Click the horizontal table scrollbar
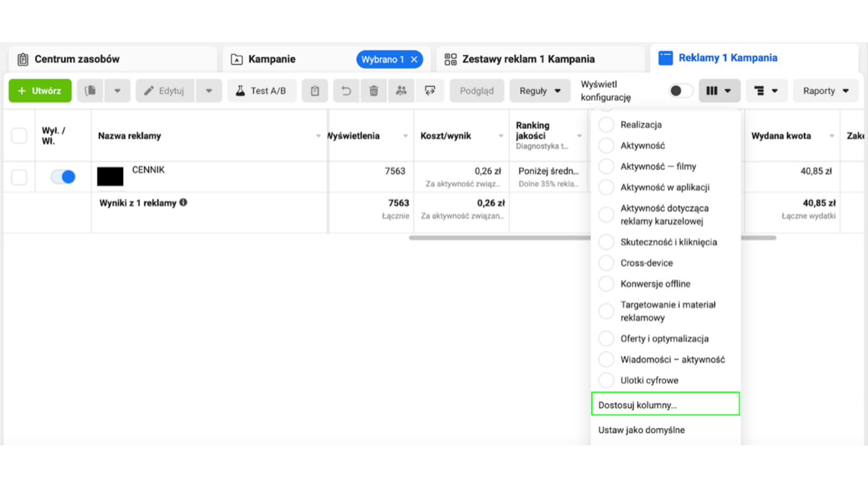This screenshot has width=868, height=488. click(499, 237)
